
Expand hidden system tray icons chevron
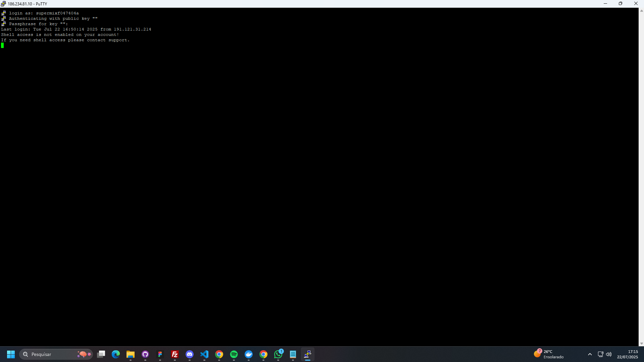pyautogui.click(x=590, y=354)
